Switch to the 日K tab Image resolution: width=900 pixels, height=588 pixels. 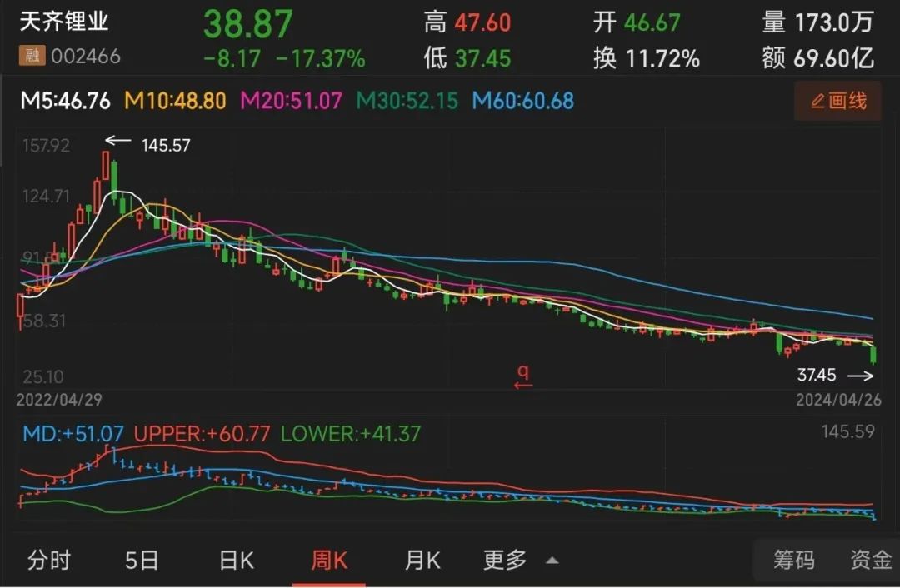click(237, 560)
